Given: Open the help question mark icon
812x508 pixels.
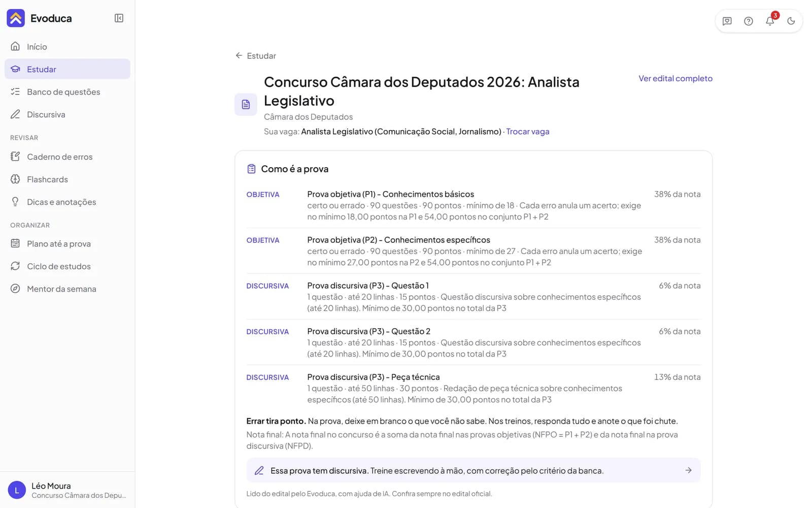Looking at the screenshot, I should pos(749,21).
